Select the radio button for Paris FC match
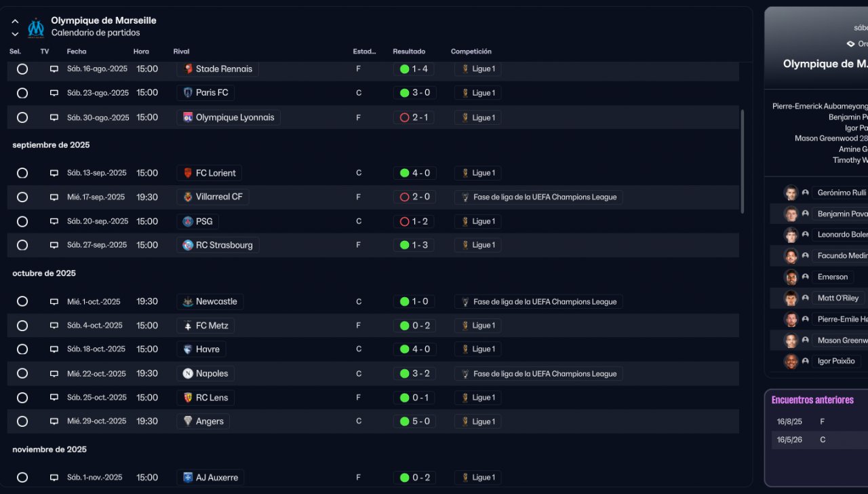This screenshot has height=494, width=868. coord(22,93)
